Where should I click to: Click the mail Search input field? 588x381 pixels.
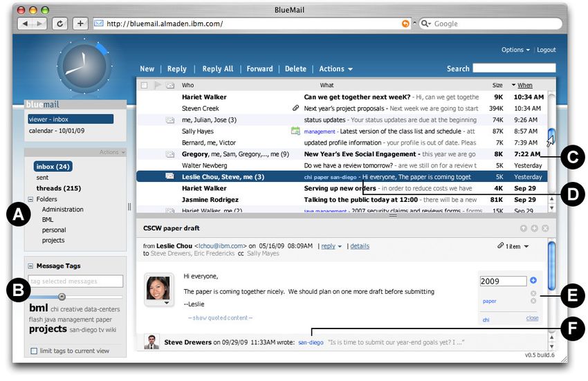pos(514,68)
